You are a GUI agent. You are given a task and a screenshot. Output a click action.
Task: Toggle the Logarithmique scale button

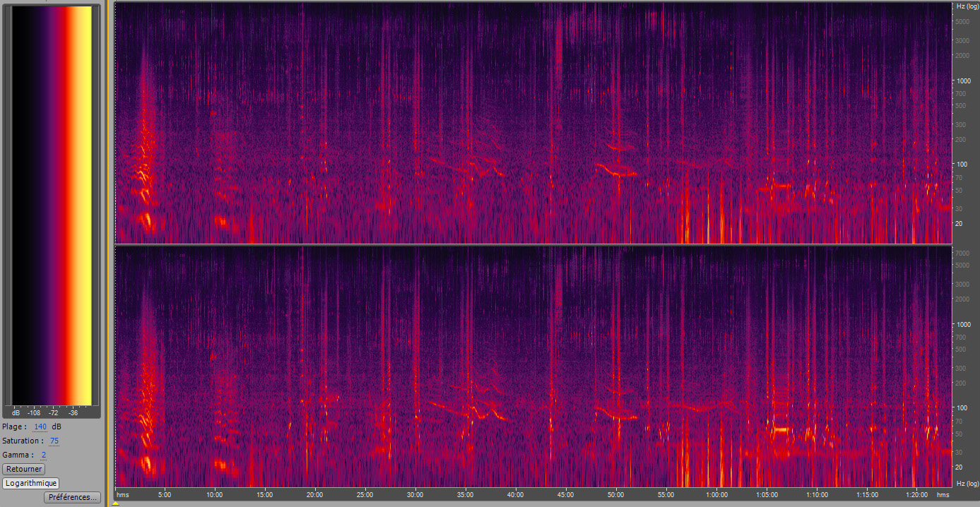tap(30, 483)
